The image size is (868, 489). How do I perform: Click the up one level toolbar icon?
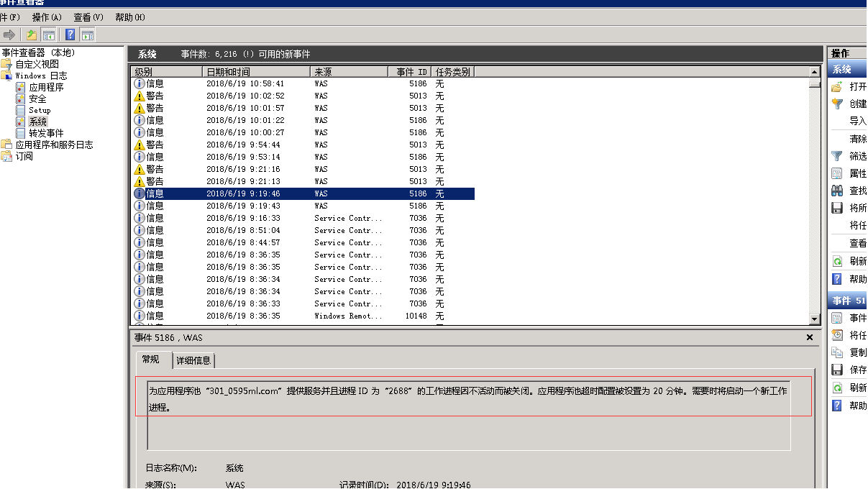tap(32, 35)
